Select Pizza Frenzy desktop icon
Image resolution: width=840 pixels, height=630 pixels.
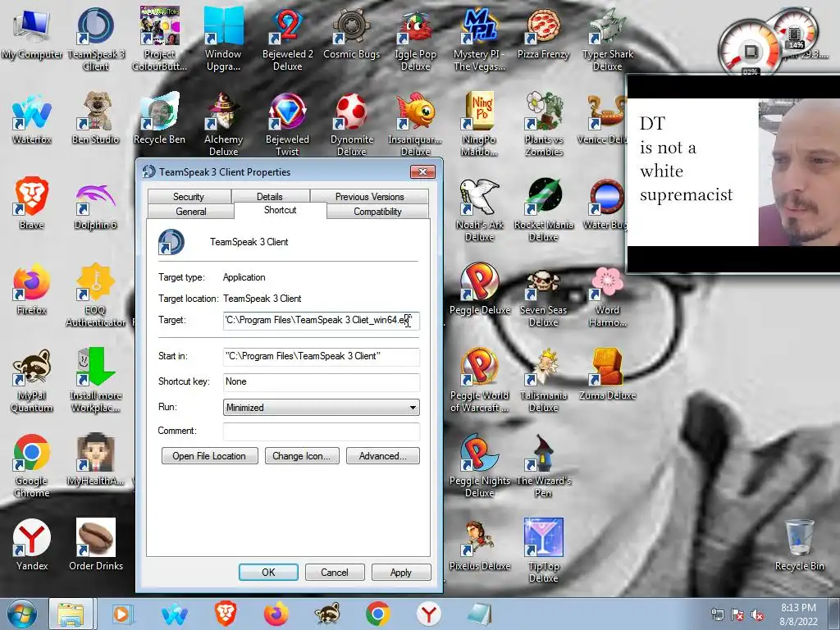(x=543, y=34)
